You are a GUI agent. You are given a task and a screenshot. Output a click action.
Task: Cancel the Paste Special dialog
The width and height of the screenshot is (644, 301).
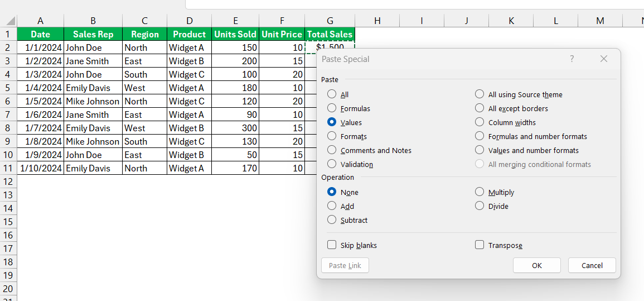(x=592, y=265)
